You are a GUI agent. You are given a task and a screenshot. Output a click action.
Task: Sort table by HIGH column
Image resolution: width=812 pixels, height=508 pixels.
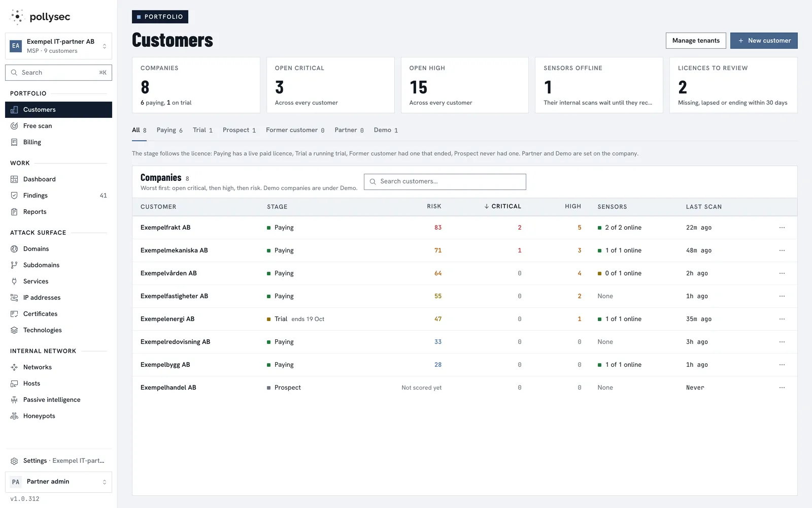click(x=573, y=207)
